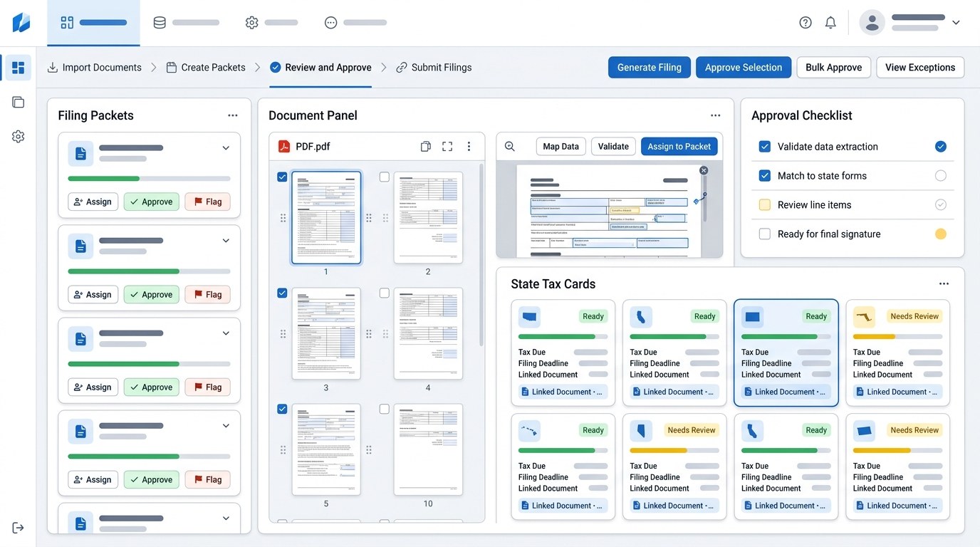Click the zoom magnifier in the preview toolbar
The width and height of the screenshot is (980, 547).
[x=510, y=147]
